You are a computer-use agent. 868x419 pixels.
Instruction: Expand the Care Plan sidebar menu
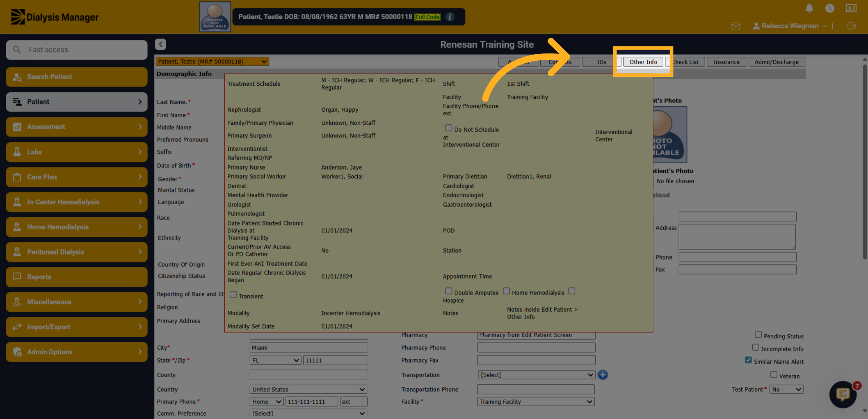coord(77,177)
